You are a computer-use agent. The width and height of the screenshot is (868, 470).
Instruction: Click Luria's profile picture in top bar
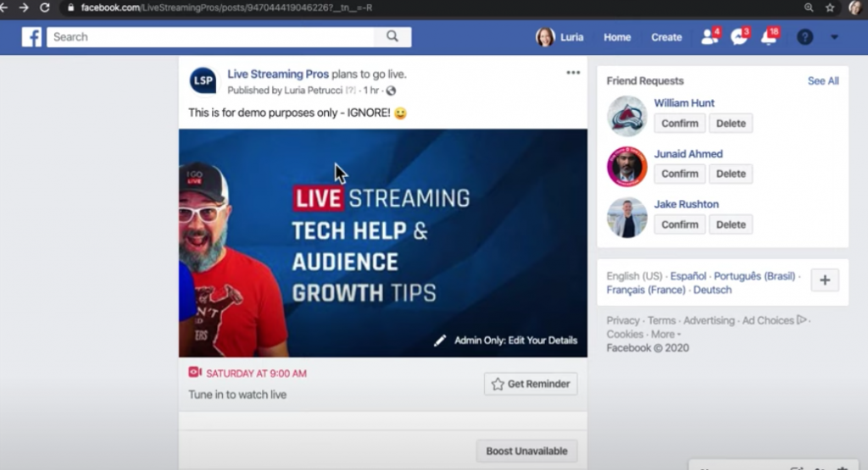tap(545, 37)
